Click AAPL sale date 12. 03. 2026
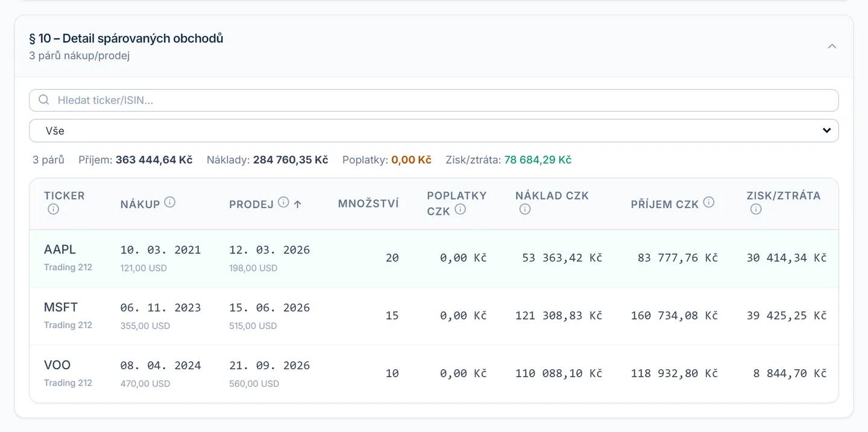This screenshot has width=868, height=432. tap(269, 250)
